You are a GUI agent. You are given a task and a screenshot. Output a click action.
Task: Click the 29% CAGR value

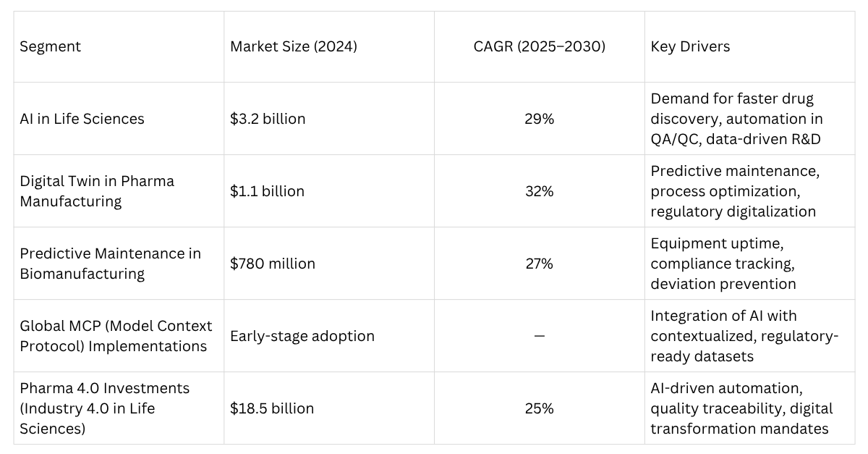coord(539,119)
